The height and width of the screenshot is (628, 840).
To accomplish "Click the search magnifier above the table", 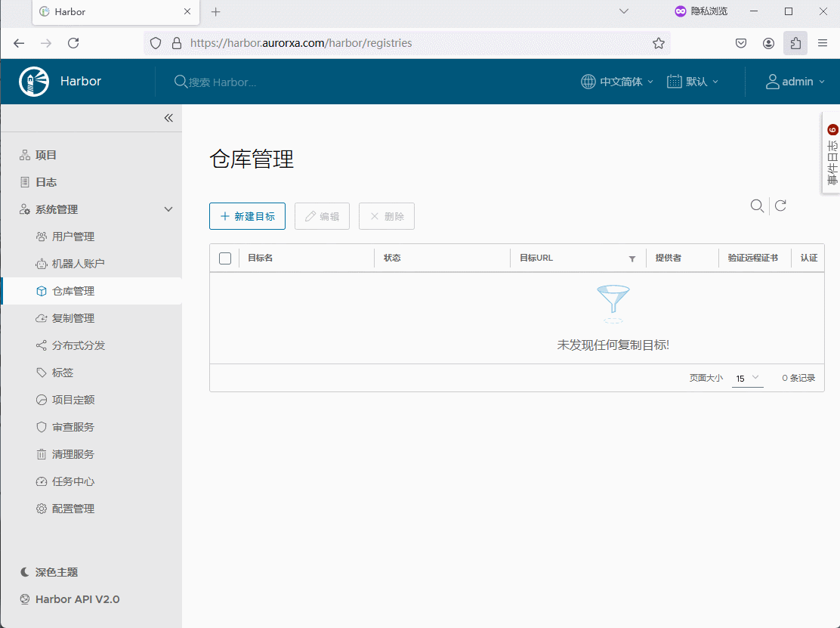I will (756, 206).
